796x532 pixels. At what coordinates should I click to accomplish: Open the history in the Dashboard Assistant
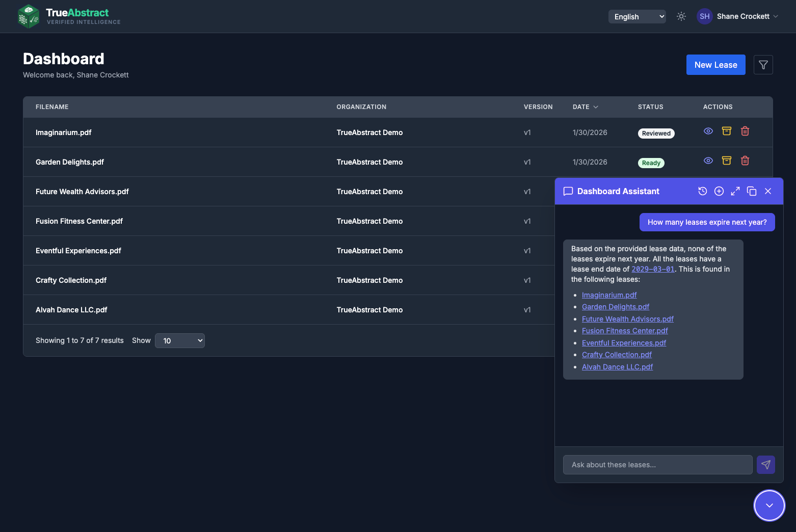click(703, 191)
